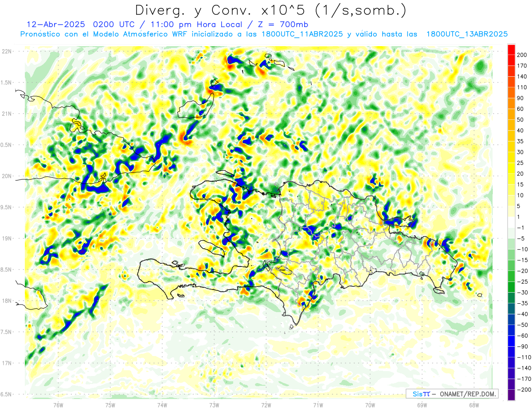532x411 pixels.
Task: Click the '72W' longitude axis label
Action: [266, 405]
